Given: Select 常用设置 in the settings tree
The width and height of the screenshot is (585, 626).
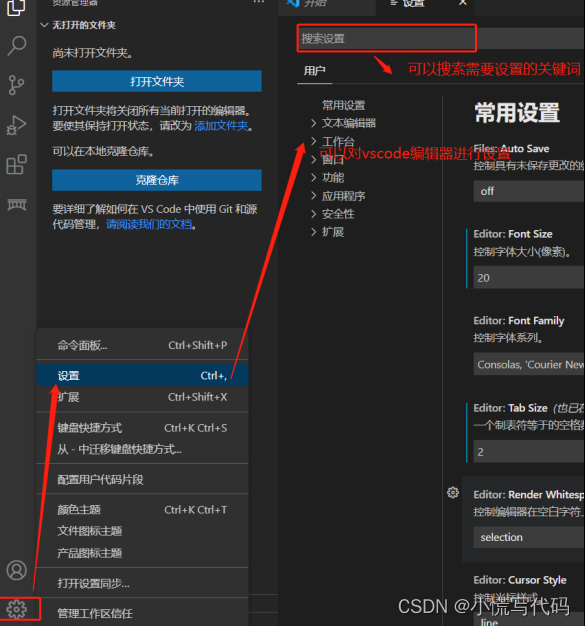Looking at the screenshot, I should [x=343, y=105].
